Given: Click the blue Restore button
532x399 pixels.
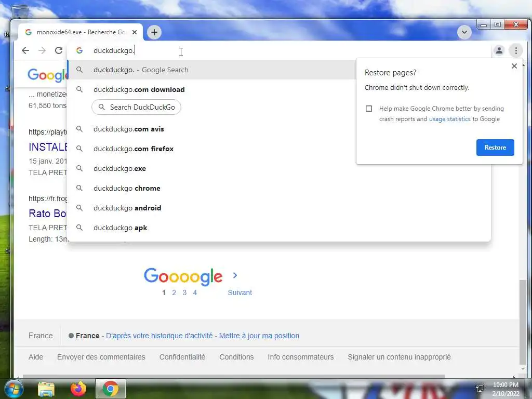Looking at the screenshot, I should coord(495,148).
